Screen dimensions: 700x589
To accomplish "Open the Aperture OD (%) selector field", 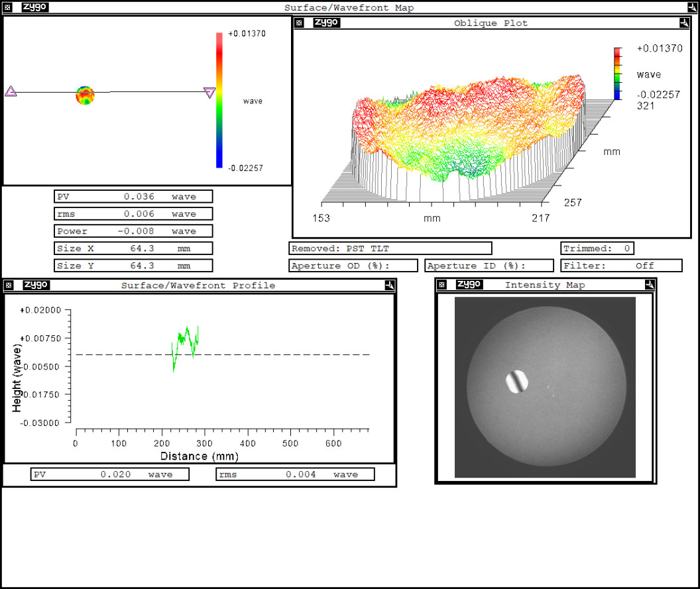I will pyautogui.click(x=353, y=266).
